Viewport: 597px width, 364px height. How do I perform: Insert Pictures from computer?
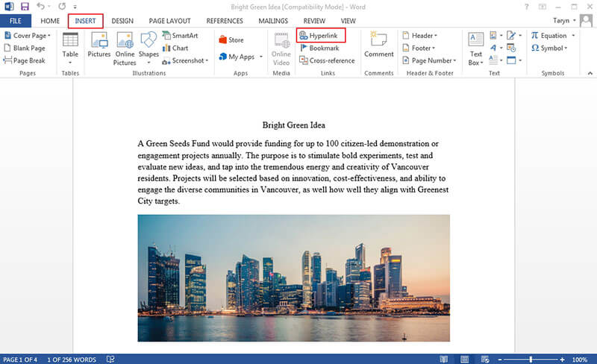[99, 45]
